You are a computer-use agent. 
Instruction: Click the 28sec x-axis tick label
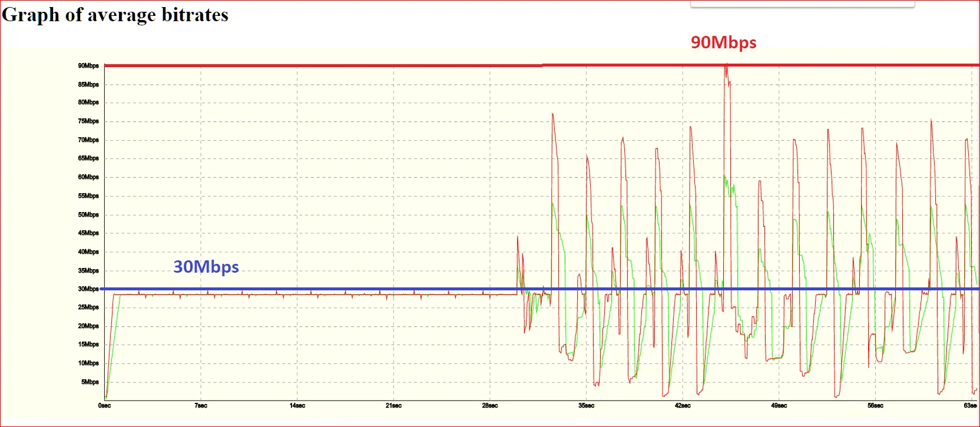pyautogui.click(x=490, y=406)
